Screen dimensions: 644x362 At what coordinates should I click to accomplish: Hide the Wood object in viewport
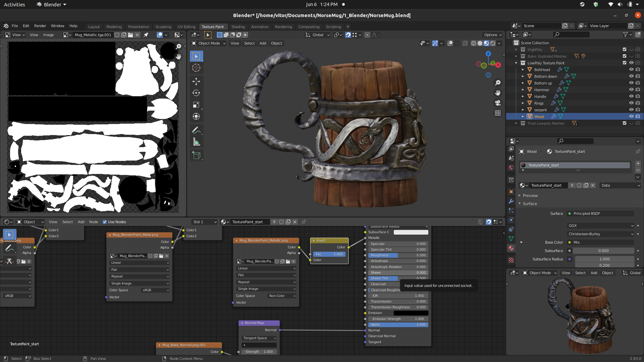(631, 117)
